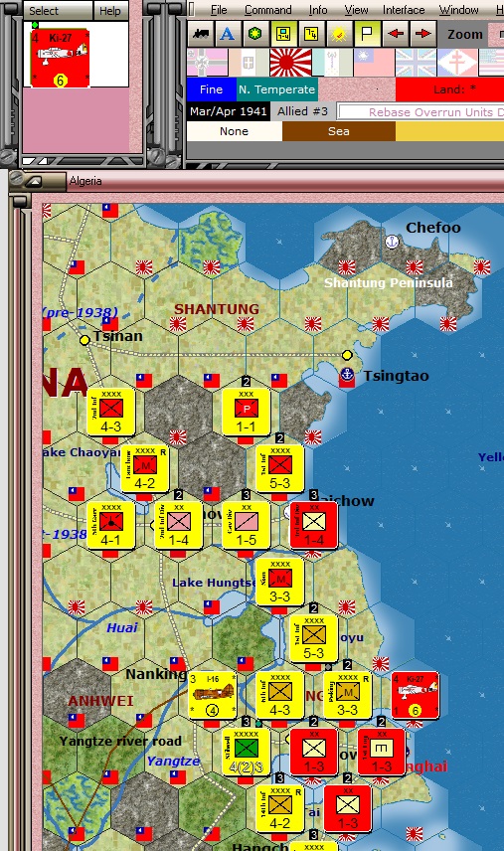504x851 pixels.
Task: Click the Allied #3 impulse label
Action: coord(303,111)
